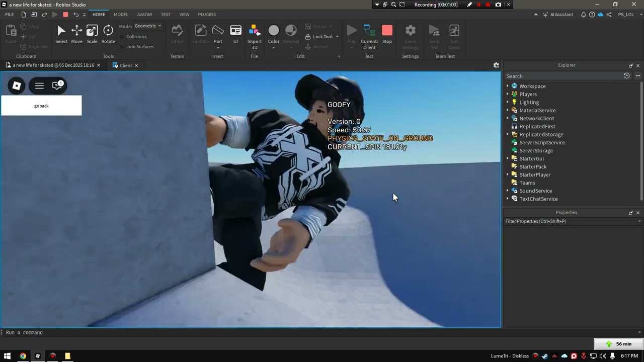This screenshot has width=644, height=362.
Task: Open the FILE menu
Action: pyautogui.click(x=10, y=15)
